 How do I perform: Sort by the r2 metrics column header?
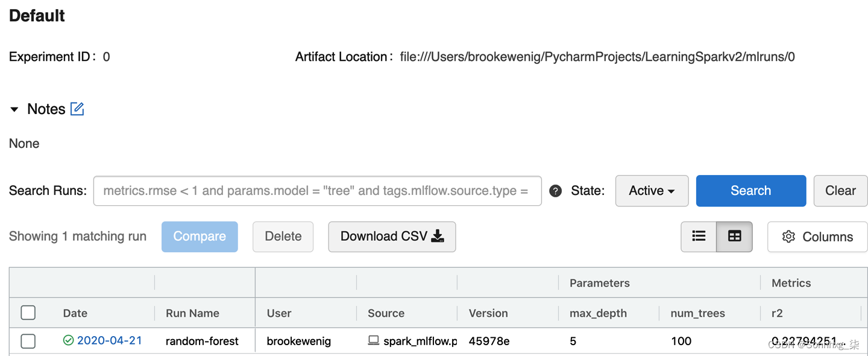tap(777, 313)
